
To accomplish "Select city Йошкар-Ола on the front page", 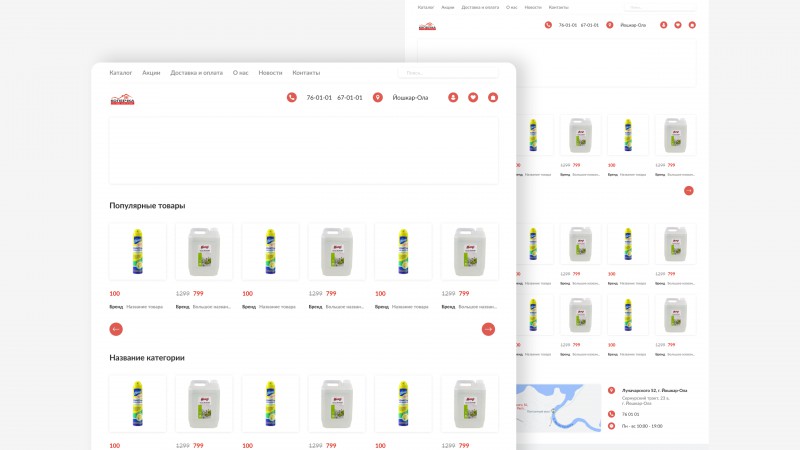I will pyautogui.click(x=410, y=97).
